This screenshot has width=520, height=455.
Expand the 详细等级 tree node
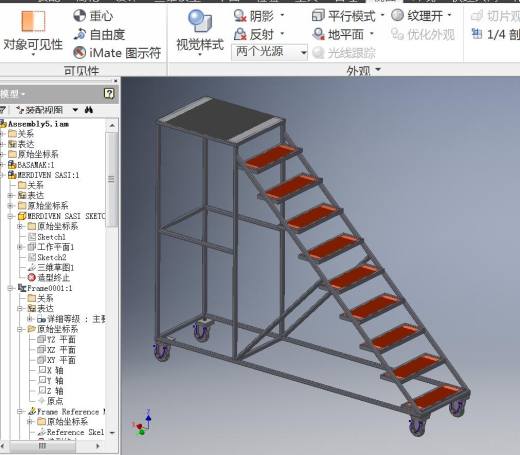pyautogui.click(x=30, y=319)
